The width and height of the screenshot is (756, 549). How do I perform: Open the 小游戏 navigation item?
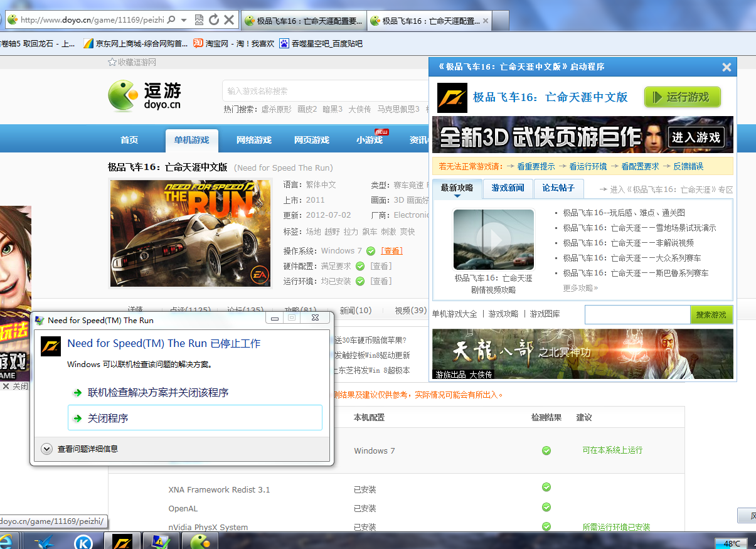(369, 140)
